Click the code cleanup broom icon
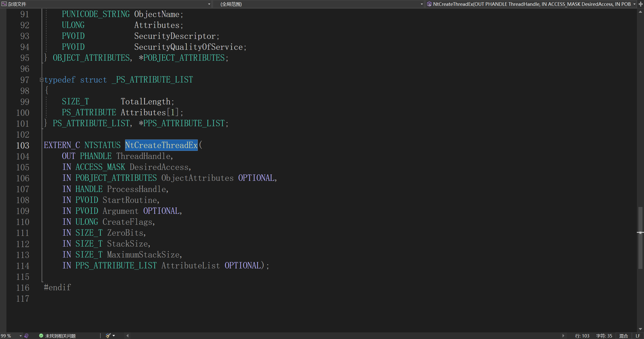The image size is (644, 339). pos(108,336)
